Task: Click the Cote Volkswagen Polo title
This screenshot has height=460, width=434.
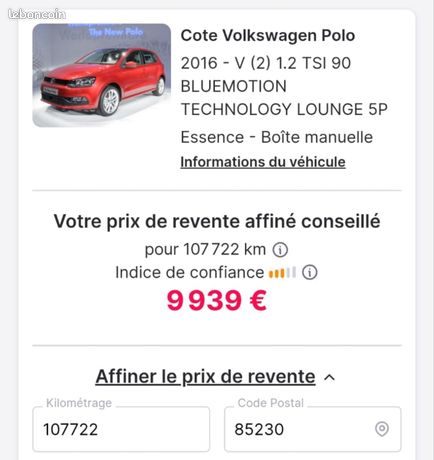Action: point(268,35)
